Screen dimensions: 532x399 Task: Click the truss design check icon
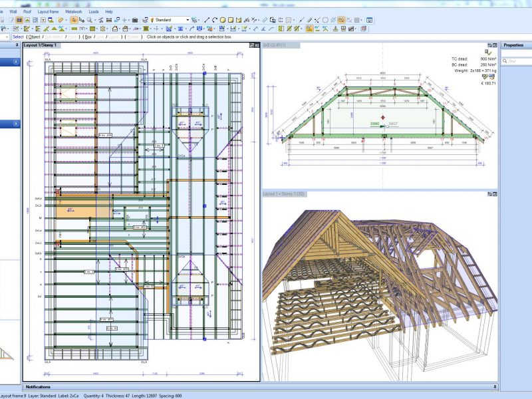[x=489, y=51]
